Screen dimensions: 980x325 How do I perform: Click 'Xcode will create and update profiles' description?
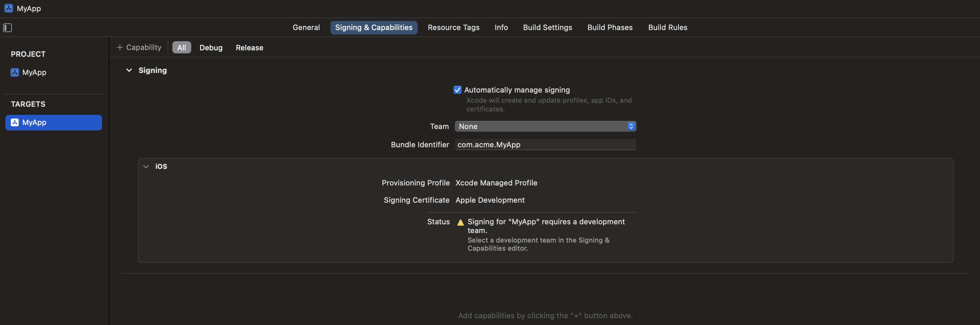click(548, 104)
